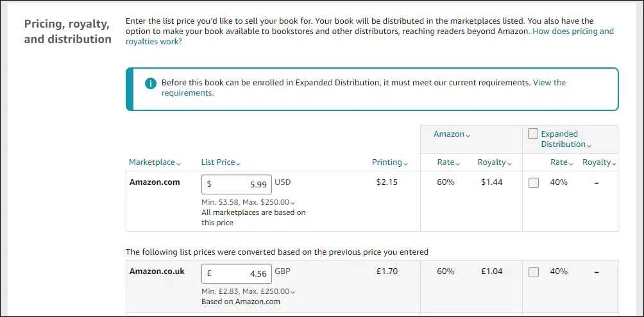Click the Expanded Distribution Royalty chevron icon
This screenshot has height=317, width=644.
point(614,164)
